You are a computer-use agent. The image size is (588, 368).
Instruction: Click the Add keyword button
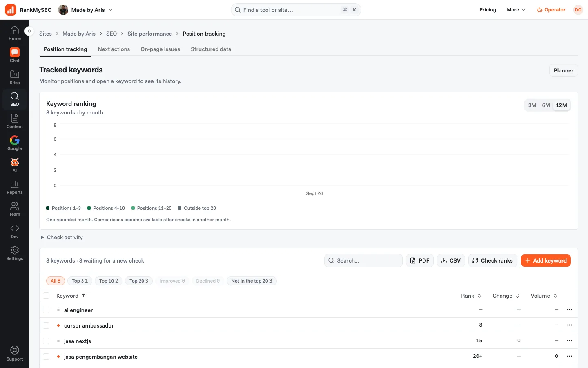[546, 260]
